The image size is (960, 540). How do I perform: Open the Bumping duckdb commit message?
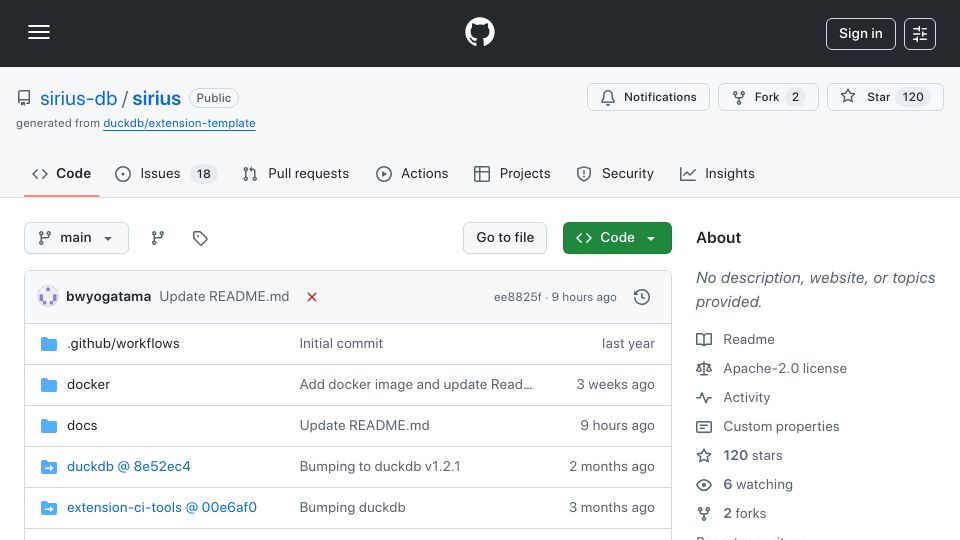(352, 508)
